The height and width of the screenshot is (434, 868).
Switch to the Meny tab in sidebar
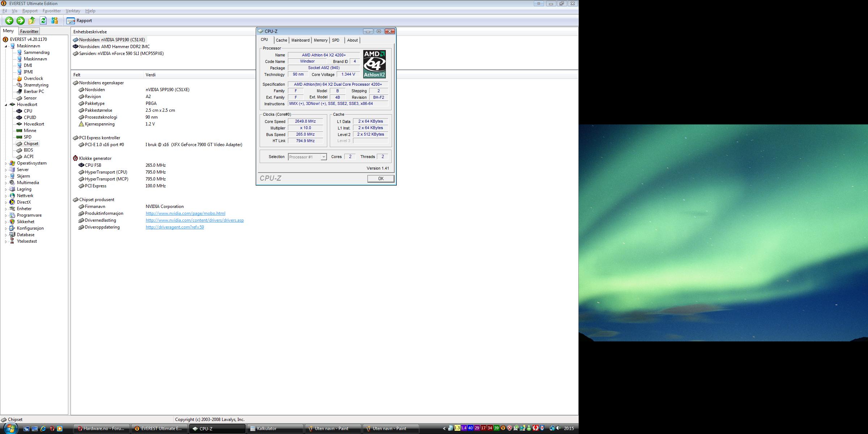point(8,31)
